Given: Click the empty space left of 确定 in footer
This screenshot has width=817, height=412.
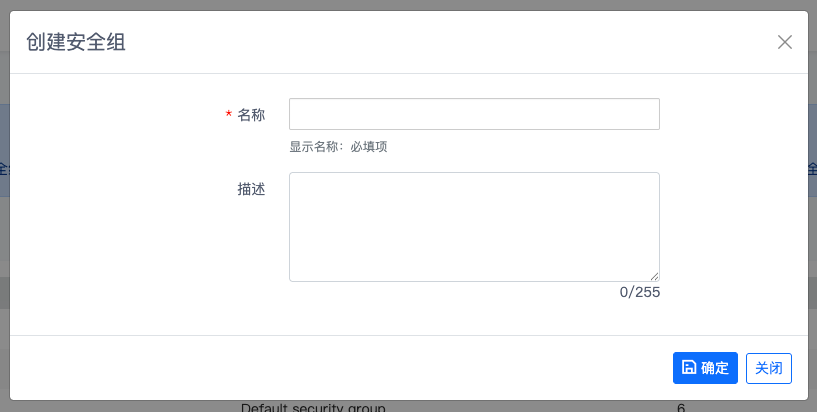Looking at the screenshot, I should [x=400, y=368].
